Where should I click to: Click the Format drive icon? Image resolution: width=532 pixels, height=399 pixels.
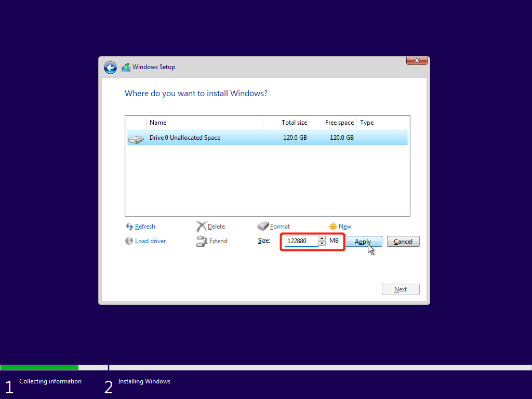(x=263, y=226)
